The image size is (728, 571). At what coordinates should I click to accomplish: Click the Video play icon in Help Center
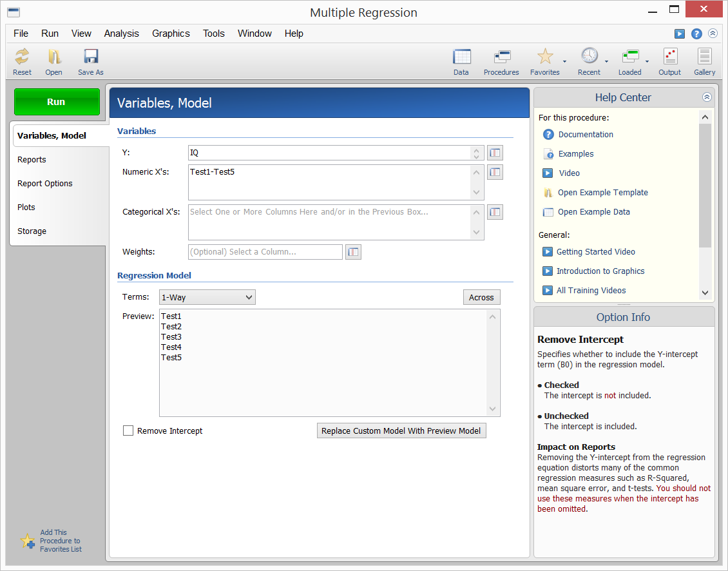pyautogui.click(x=548, y=173)
